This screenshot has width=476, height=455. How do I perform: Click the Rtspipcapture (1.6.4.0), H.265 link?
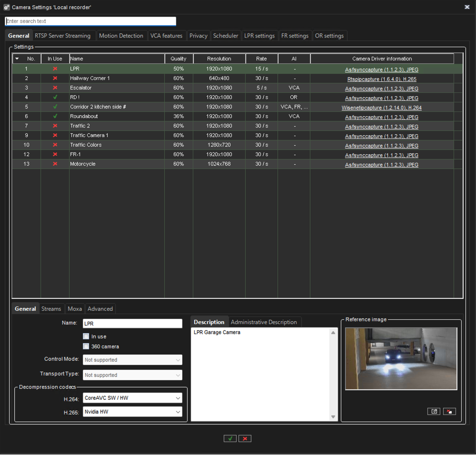click(x=381, y=79)
